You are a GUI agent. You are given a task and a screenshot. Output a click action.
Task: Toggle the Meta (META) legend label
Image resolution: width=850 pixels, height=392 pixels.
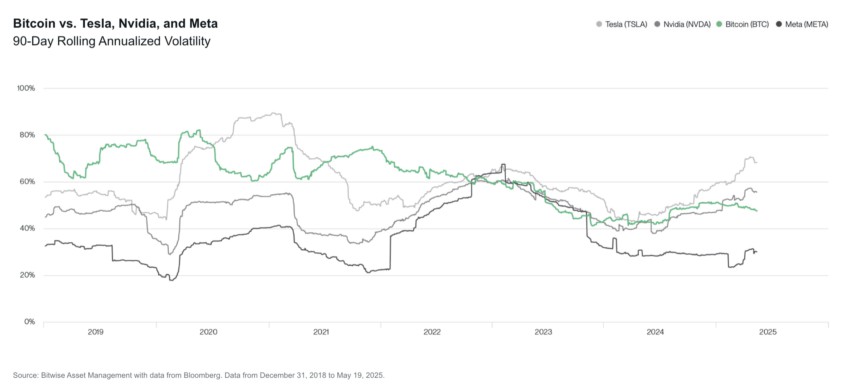[806, 24]
